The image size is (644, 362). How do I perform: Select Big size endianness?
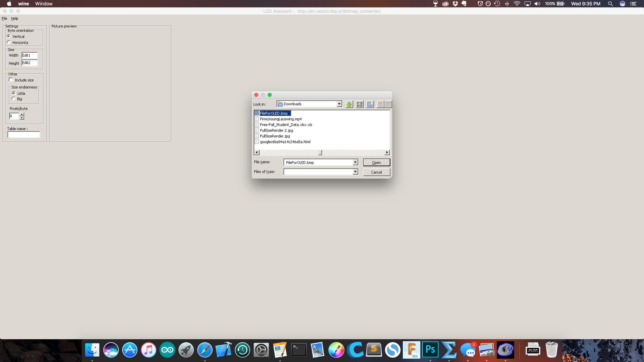point(13,99)
